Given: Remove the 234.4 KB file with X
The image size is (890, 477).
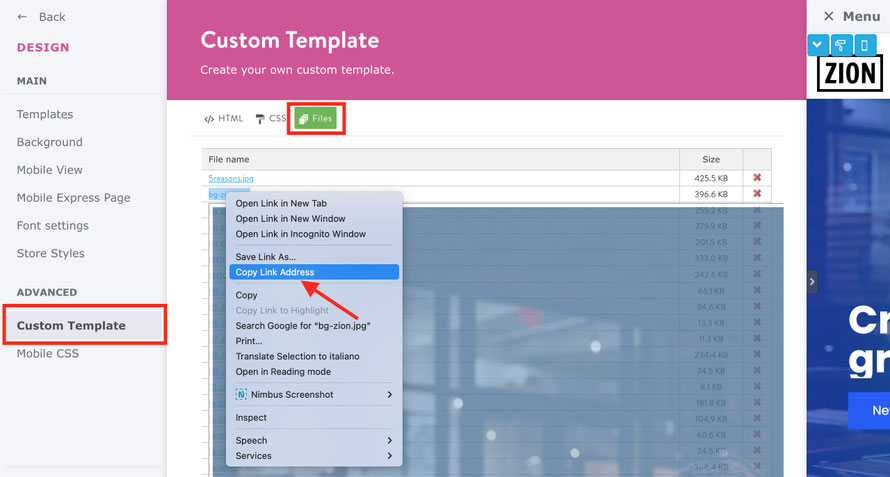Looking at the screenshot, I should coord(757,354).
